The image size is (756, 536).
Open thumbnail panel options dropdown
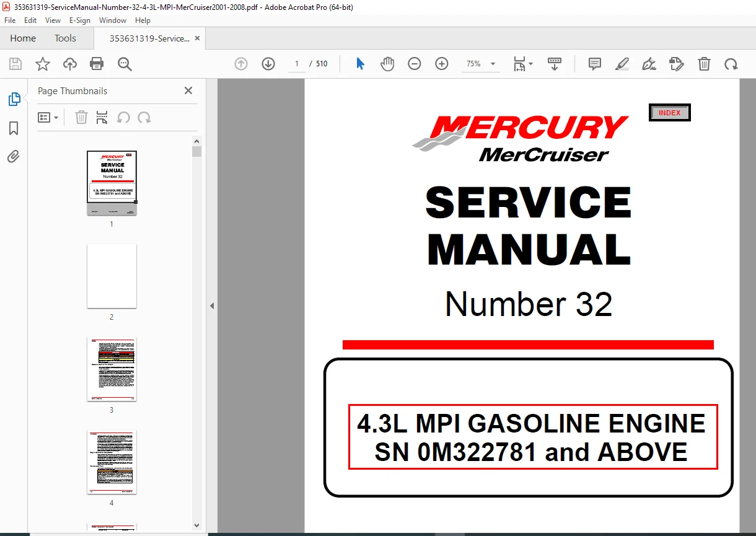pos(48,117)
